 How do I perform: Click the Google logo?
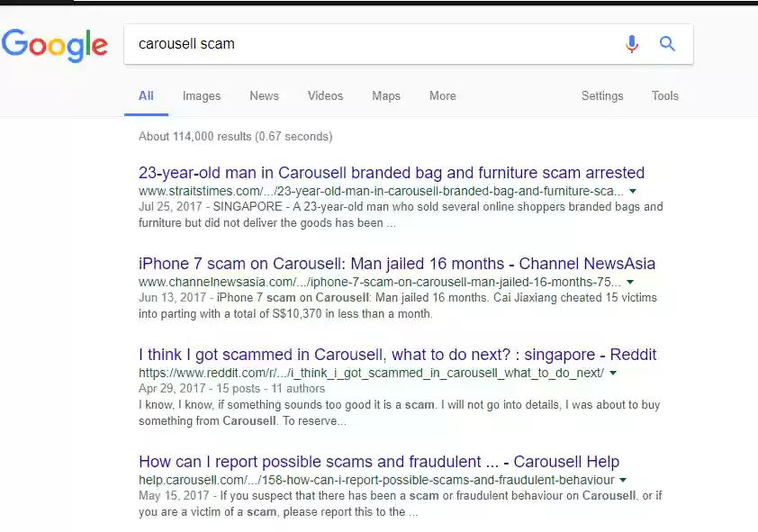55,45
